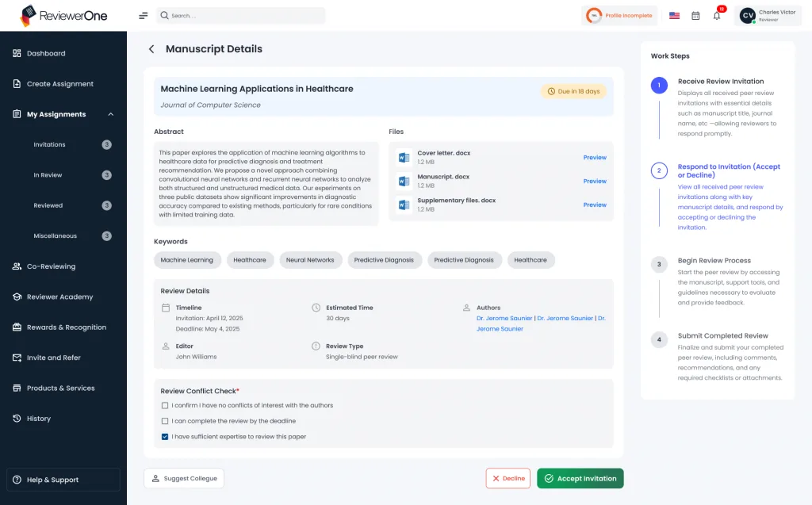812x505 pixels.
Task: Click the Profile Incomplete progress ring
Action: (594, 16)
